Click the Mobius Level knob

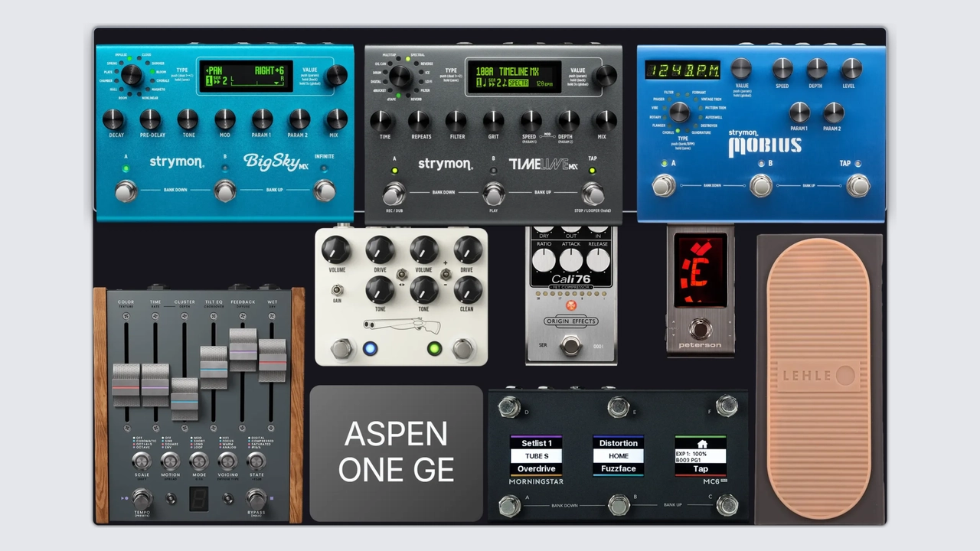point(851,68)
